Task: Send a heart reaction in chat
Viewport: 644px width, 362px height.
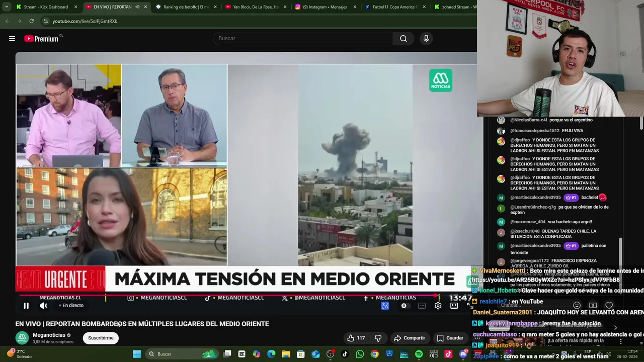Action: tap(609, 305)
